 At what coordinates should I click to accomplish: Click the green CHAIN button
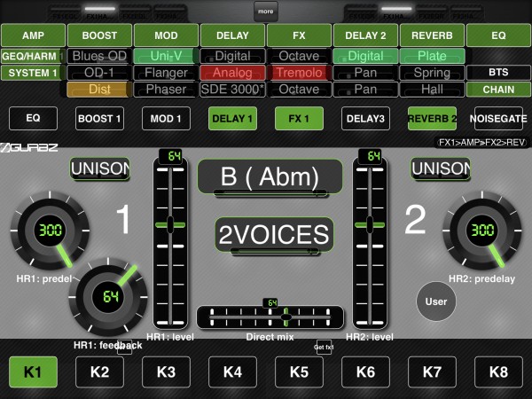[498, 90]
